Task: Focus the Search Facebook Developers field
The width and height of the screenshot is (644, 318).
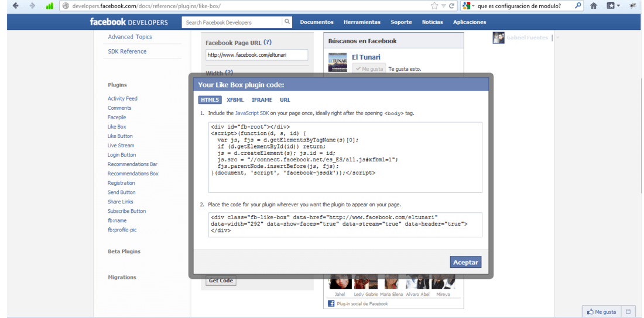Action: pos(232,22)
